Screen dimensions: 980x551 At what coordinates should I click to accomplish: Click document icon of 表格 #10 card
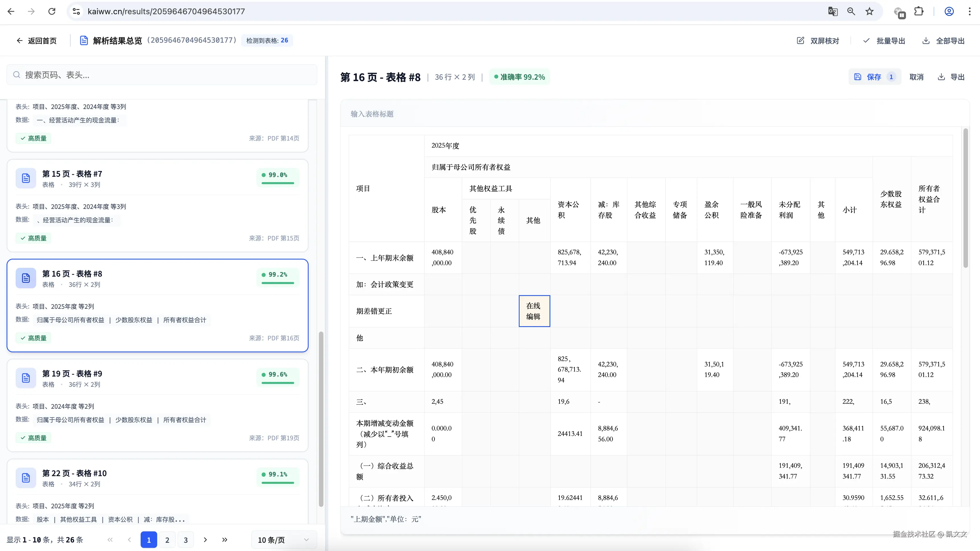26,478
